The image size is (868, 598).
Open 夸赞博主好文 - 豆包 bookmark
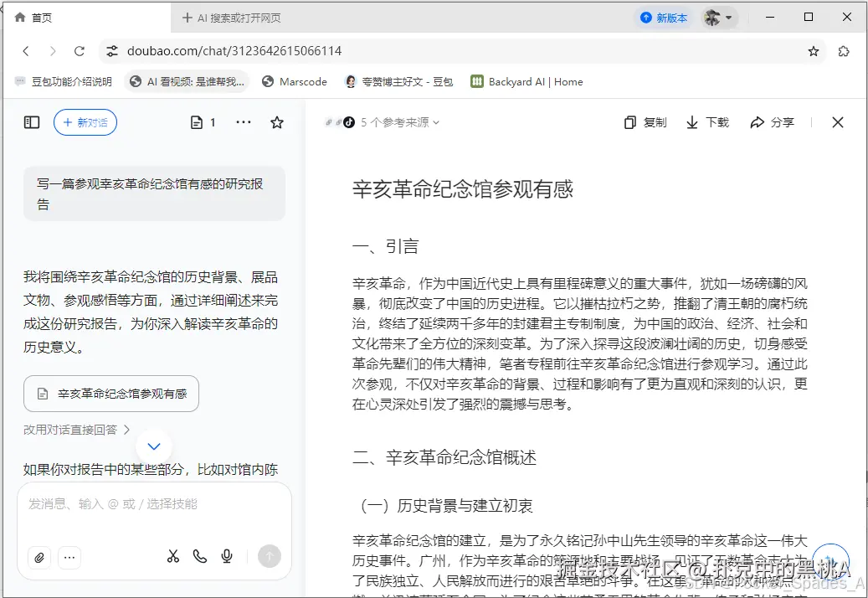tap(398, 81)
